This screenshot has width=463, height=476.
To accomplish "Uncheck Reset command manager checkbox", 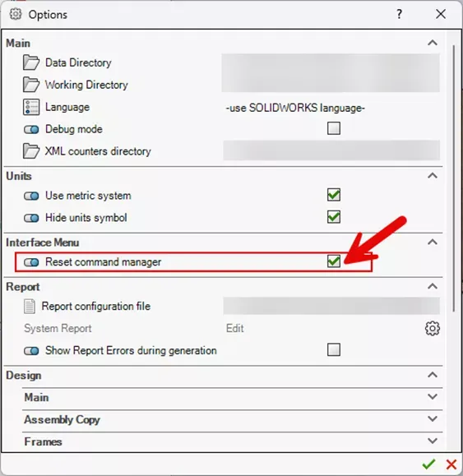I will 334,261.
